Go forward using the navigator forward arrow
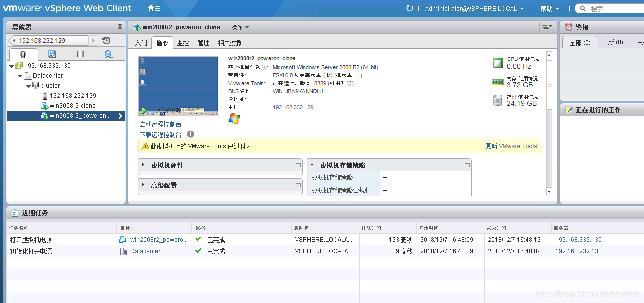This screenshot has width=644, height=303. [94, 41]
